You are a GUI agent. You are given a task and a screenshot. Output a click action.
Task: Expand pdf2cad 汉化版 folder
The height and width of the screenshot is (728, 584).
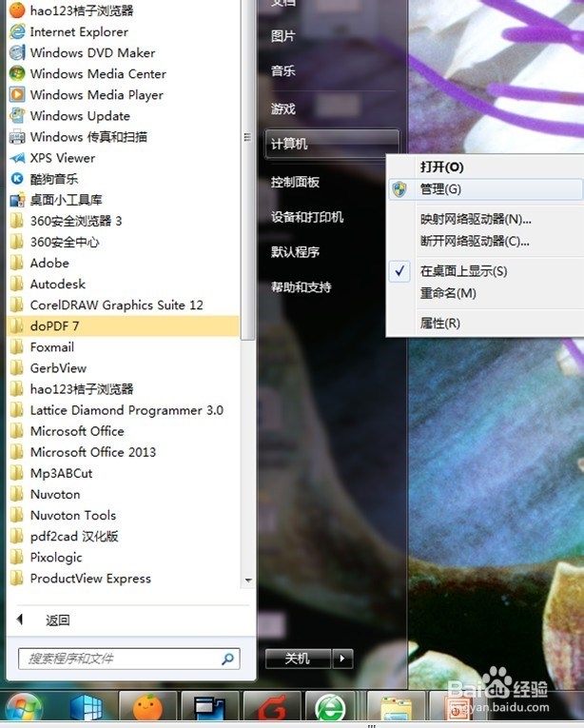click(124, 537)
